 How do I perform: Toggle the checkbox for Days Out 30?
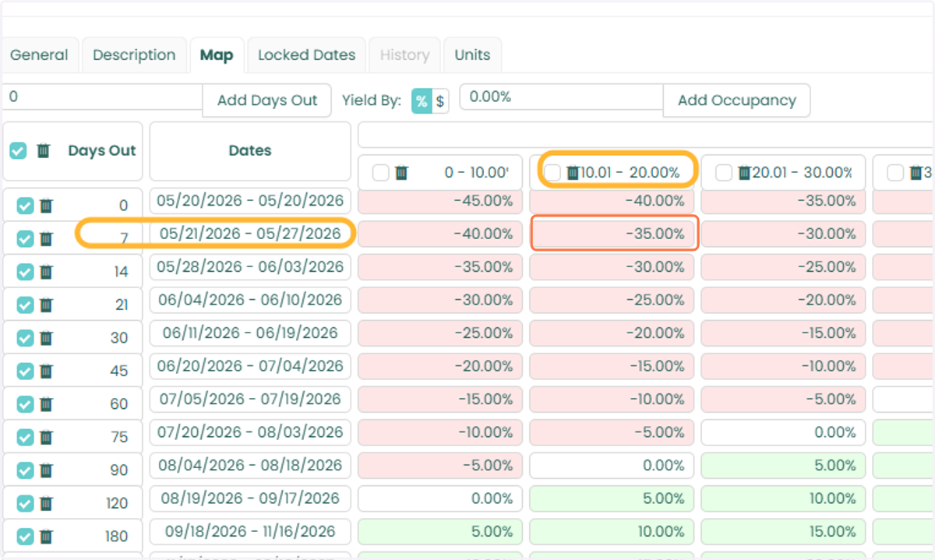click(x=25, y=338)
